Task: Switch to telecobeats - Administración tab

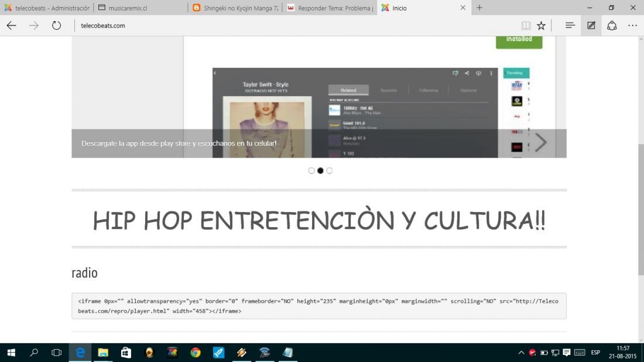Action: 47,8
